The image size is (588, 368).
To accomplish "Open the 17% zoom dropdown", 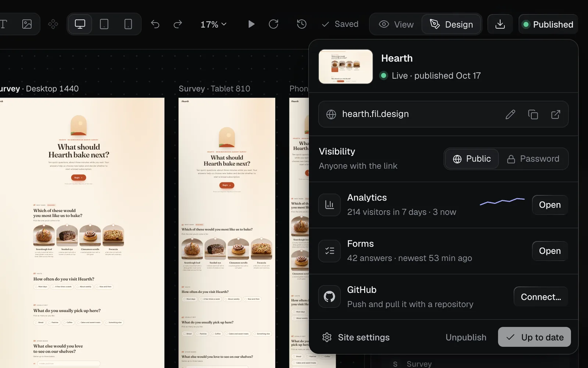I will point(213,24).
